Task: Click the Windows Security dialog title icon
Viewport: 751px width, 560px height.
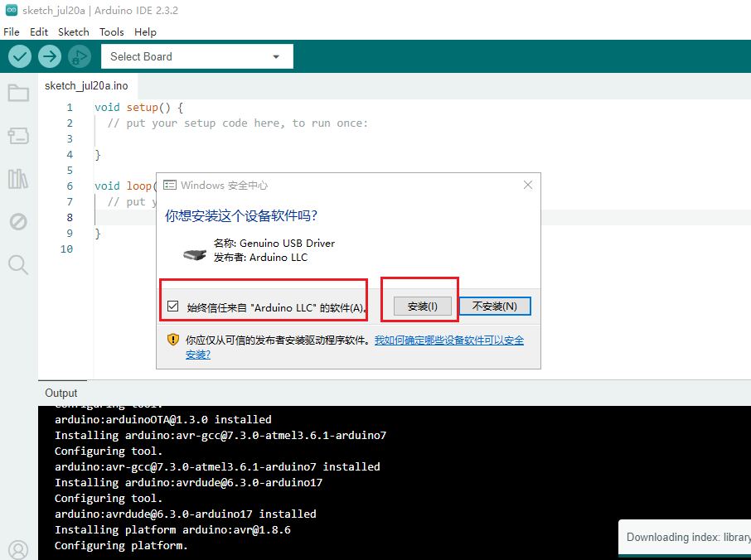Action: pyautogui.click(x=170, y=186)
